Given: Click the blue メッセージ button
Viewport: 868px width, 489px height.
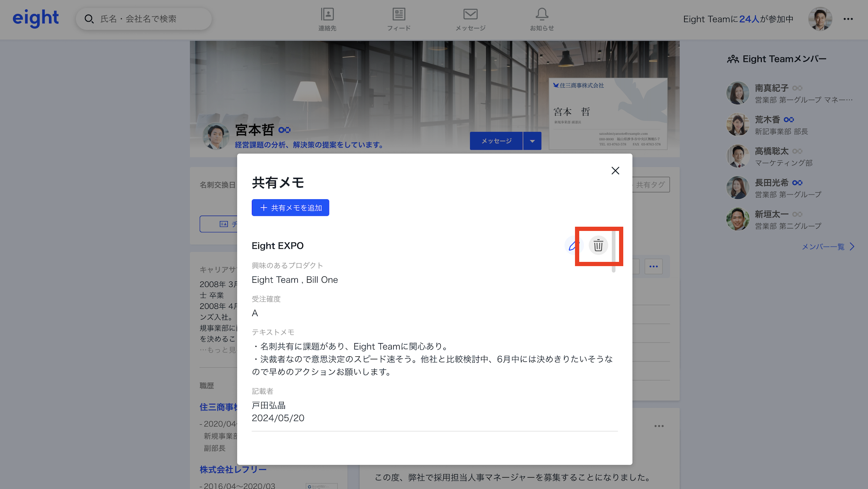Looking at the screenshot, I should tap(496, 141).
